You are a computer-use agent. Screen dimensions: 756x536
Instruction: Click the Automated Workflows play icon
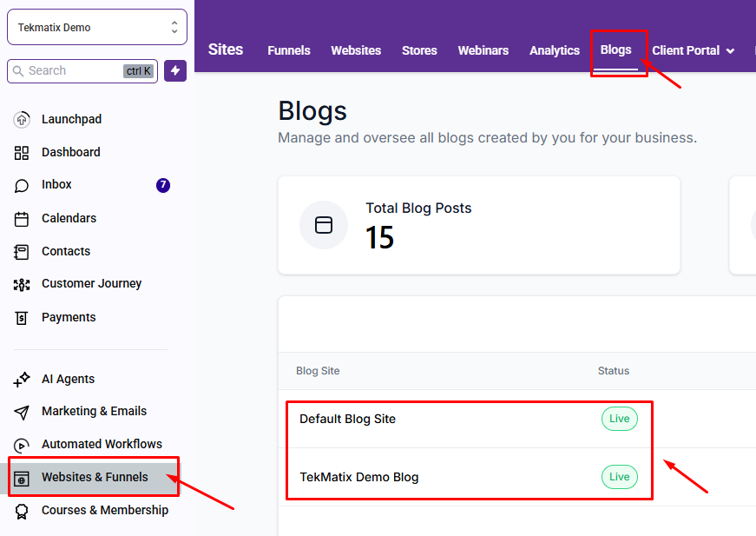point(22,446)
